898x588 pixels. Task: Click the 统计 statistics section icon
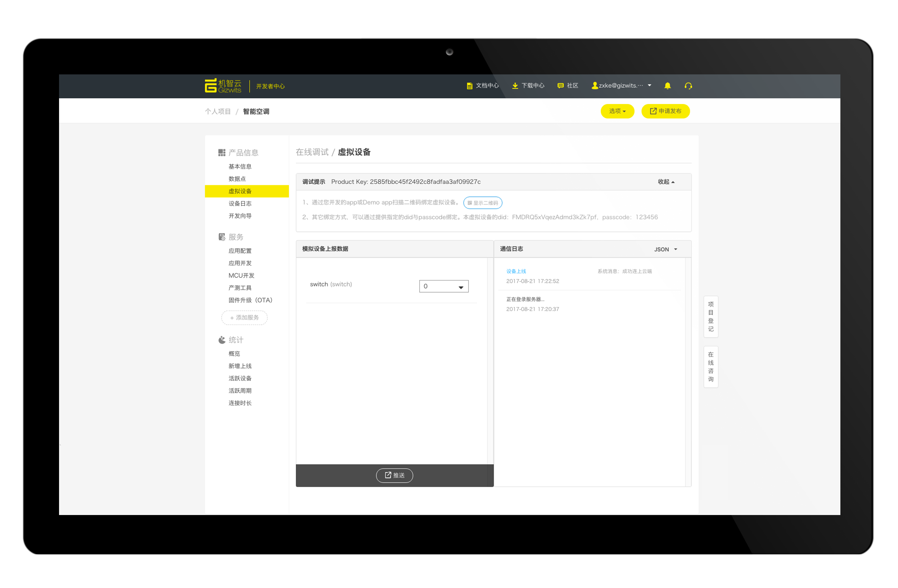pyautogui.click(x=221, y=340)
